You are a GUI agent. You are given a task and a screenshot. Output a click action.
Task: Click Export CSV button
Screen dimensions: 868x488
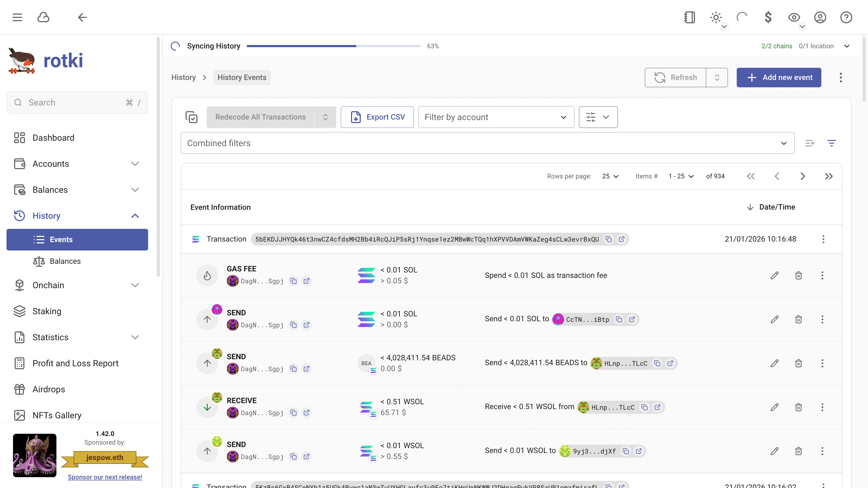[x=377, y=117]
